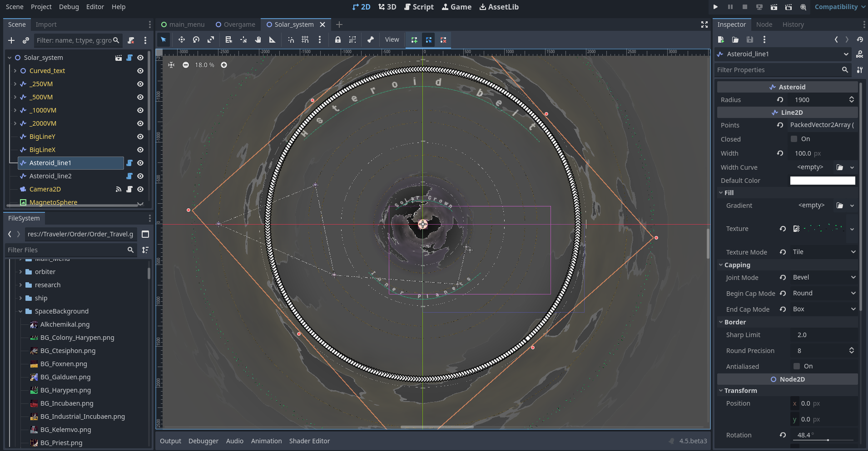Enable the Closed checkbox

[794, 139]
